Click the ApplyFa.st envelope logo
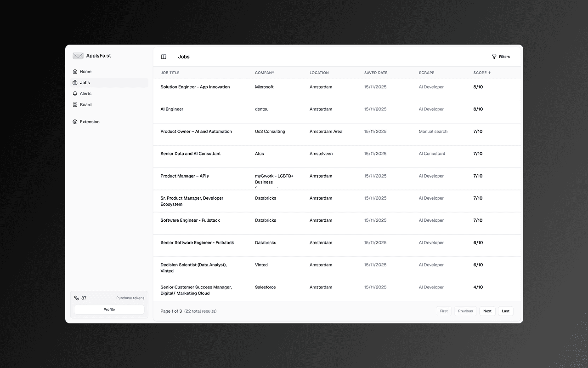The width and height of the screenshot is (588, 368). 78,55
